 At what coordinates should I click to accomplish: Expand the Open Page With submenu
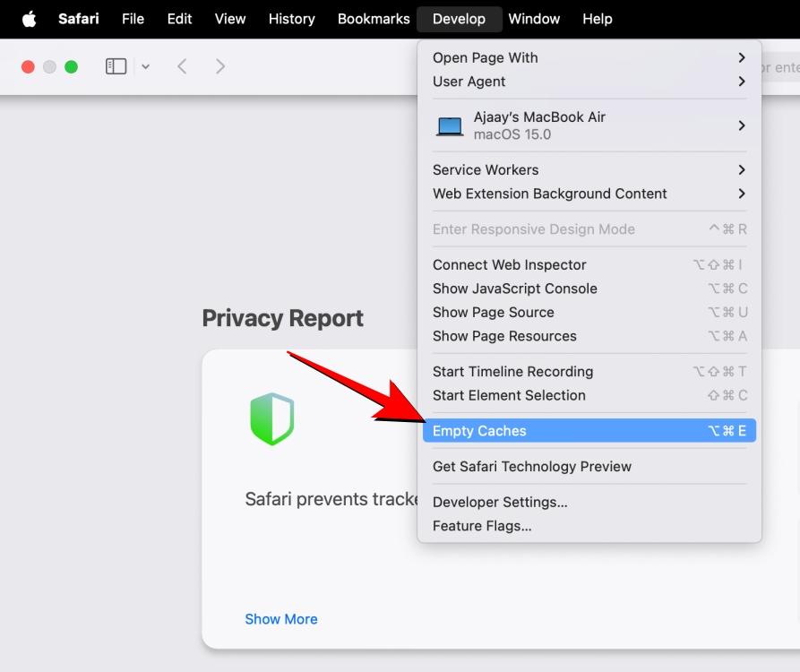589,57
